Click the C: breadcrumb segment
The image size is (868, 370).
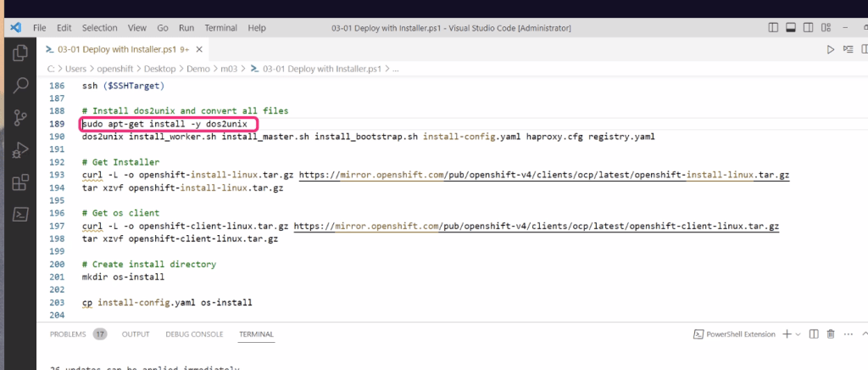(x=51, y=69)
